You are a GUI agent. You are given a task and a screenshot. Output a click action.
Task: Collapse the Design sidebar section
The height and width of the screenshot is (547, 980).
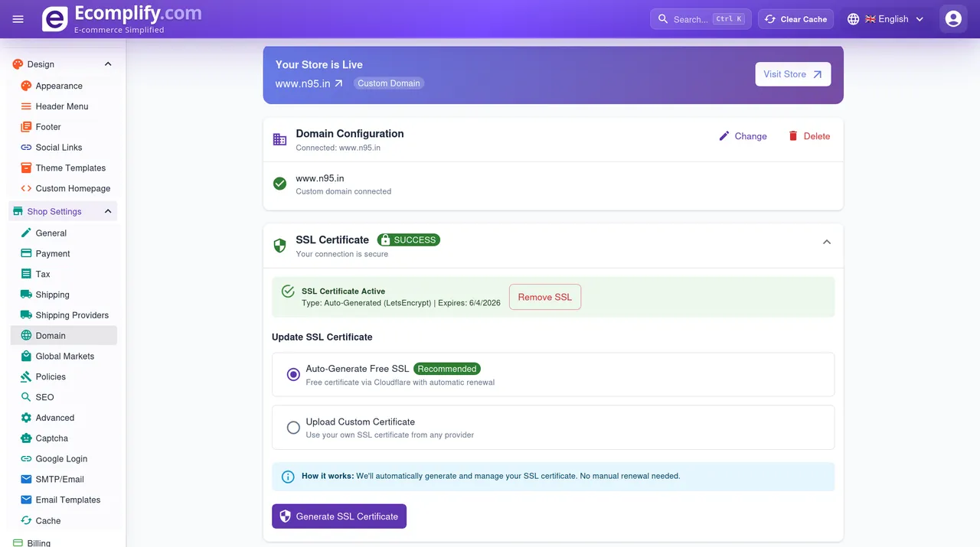pyautogui.click(x=108, y=64)
